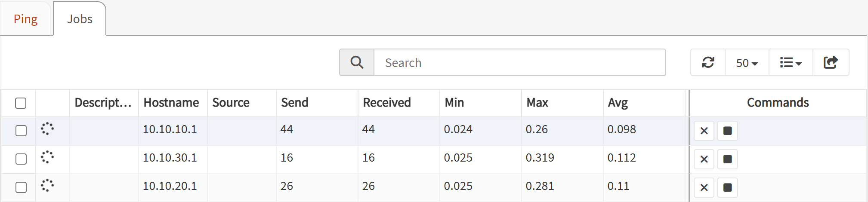This screenshot has height=202, width=868.
Task: Select the Jobs tab
Action: [x=80, y=19]
